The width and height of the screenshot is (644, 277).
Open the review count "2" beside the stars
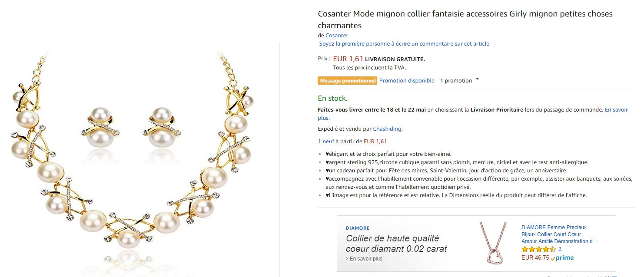tap(560, 249)
